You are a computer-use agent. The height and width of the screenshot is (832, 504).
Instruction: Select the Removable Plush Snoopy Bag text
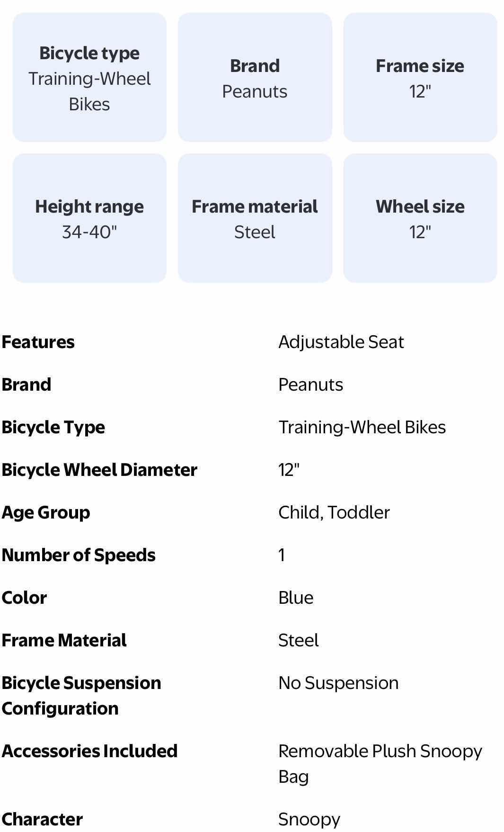pos(380,763)
